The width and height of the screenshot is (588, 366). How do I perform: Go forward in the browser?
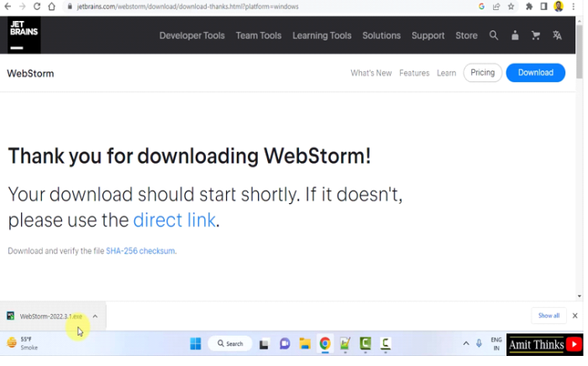coord(22,7)
